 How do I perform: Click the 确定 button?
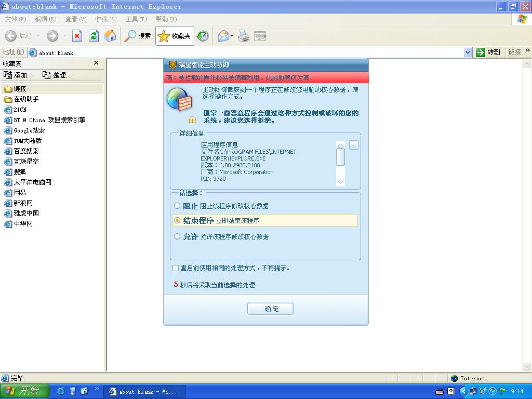tap(270, 309)
